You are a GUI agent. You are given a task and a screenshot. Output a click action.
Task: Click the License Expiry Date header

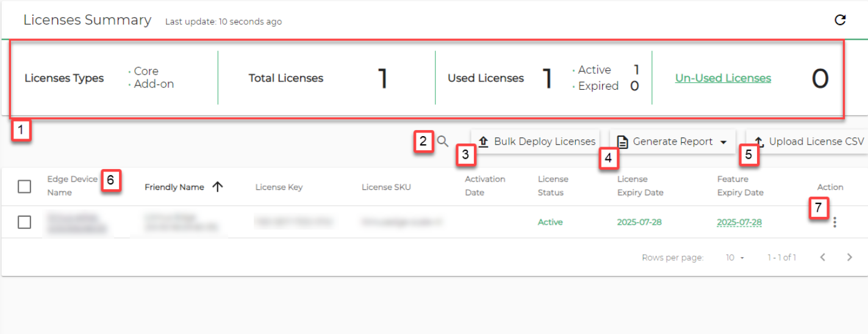tap(640, 186)
